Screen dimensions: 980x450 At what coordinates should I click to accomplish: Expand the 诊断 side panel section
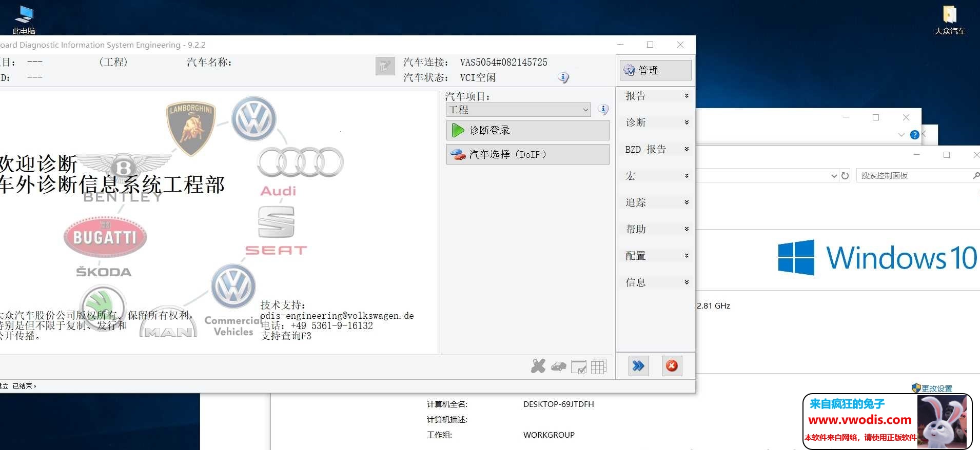point(656,122)
